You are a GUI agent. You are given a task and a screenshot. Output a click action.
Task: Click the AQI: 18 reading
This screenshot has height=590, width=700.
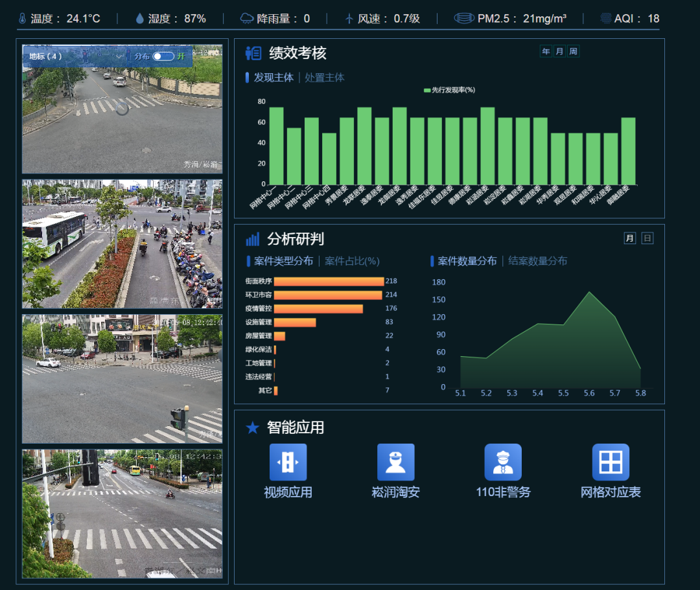[x=636, y=19]
